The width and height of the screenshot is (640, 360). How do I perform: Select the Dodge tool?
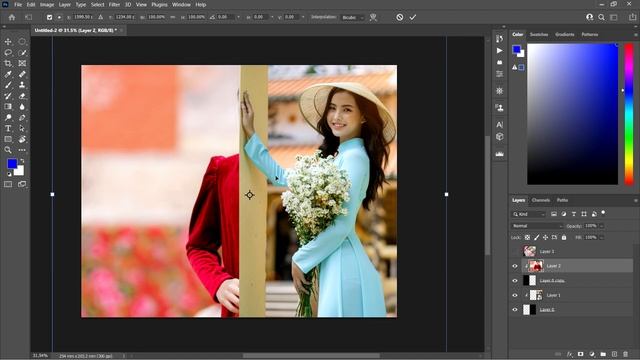coord(8,118)
